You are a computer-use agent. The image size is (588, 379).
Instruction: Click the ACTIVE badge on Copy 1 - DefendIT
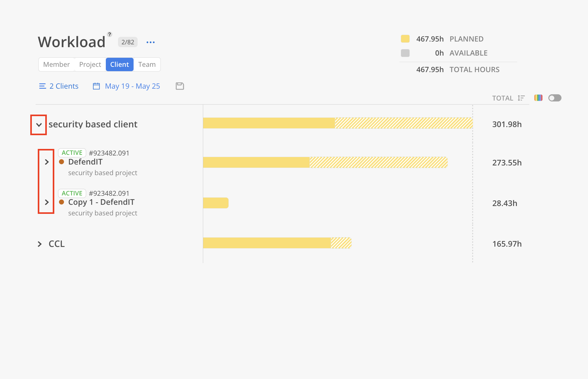[72, 193]
